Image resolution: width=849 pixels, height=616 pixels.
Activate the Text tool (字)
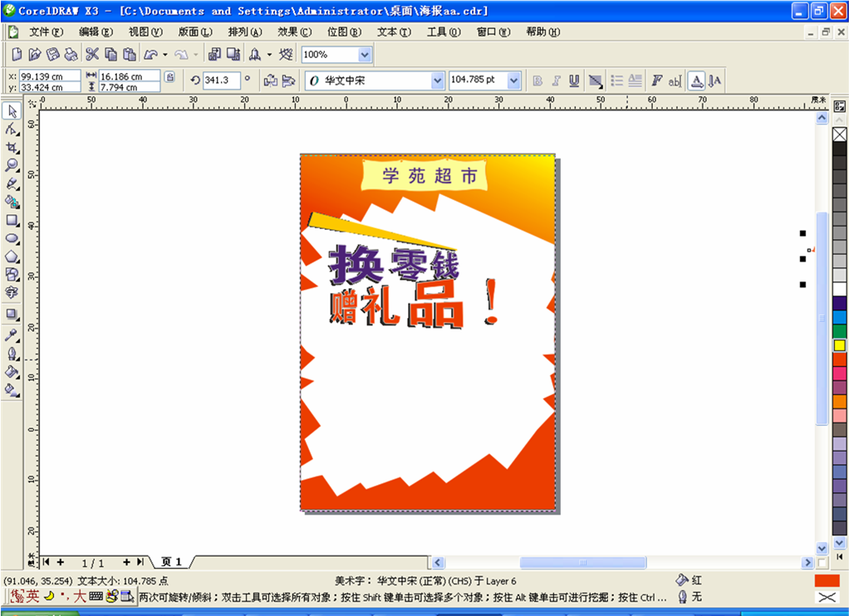point(12,293)
